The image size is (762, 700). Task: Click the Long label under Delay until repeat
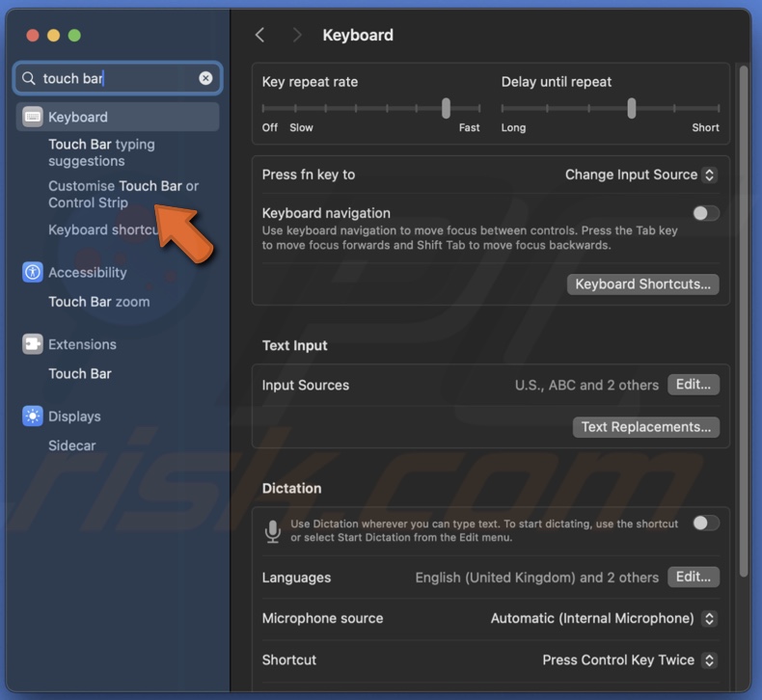tap(513, 128)
